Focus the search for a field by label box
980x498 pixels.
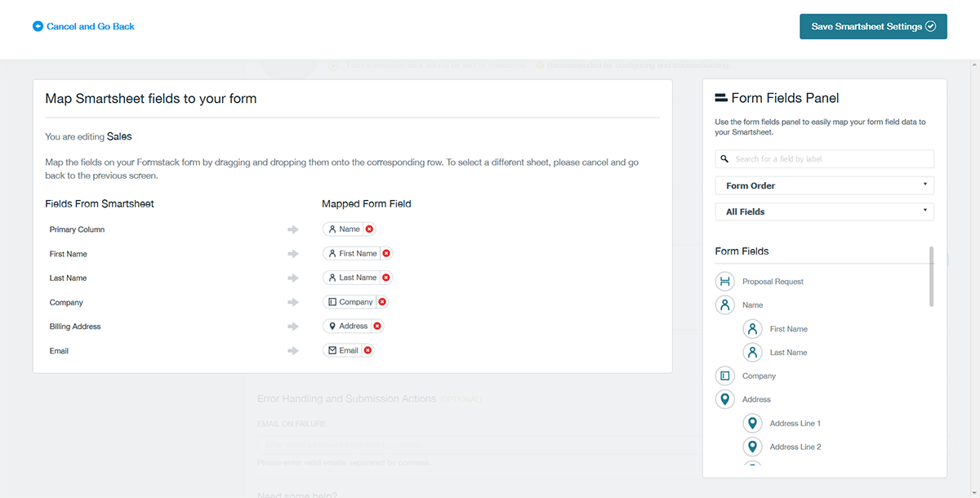[825, 159]
